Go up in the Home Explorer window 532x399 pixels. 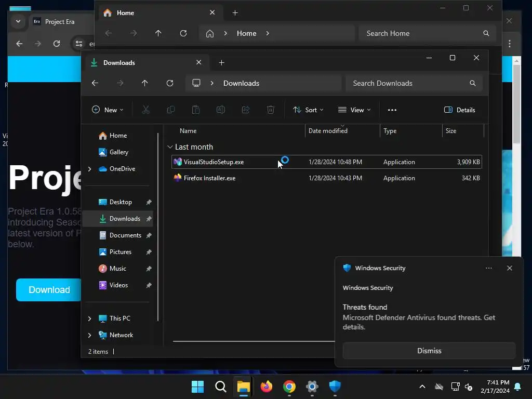(x=158, y=33)
